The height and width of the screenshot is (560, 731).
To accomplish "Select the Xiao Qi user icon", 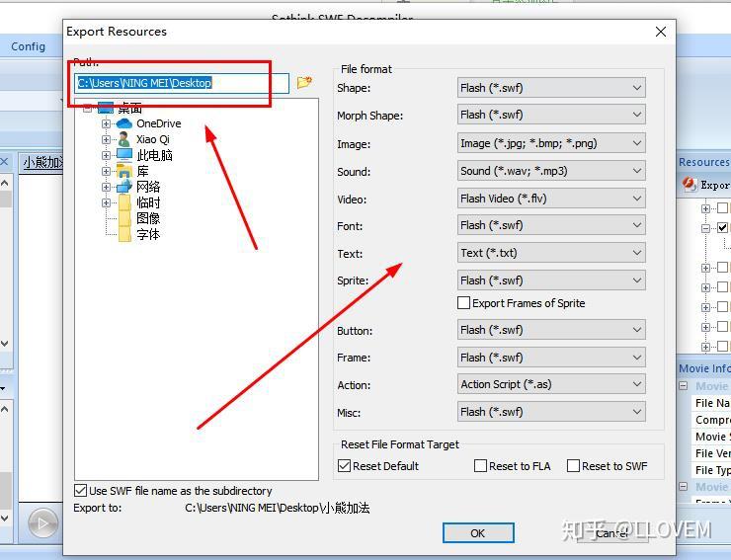I will coord(124,139).
